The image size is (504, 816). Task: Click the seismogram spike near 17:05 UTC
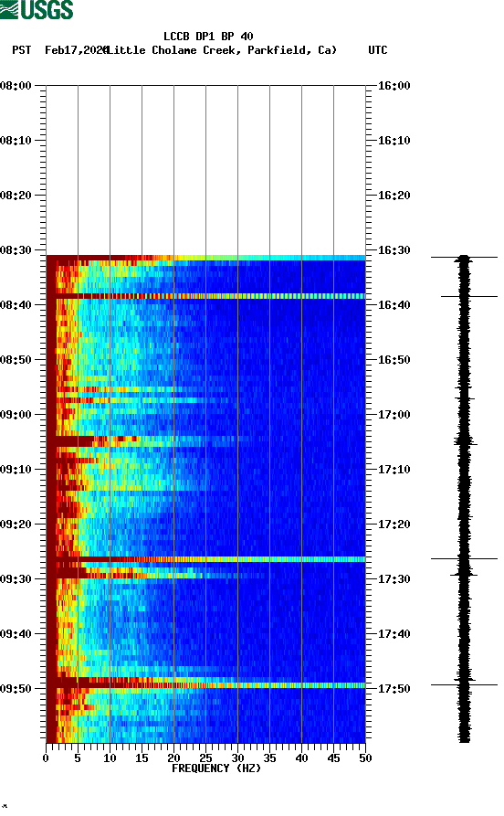click(465, 442)
